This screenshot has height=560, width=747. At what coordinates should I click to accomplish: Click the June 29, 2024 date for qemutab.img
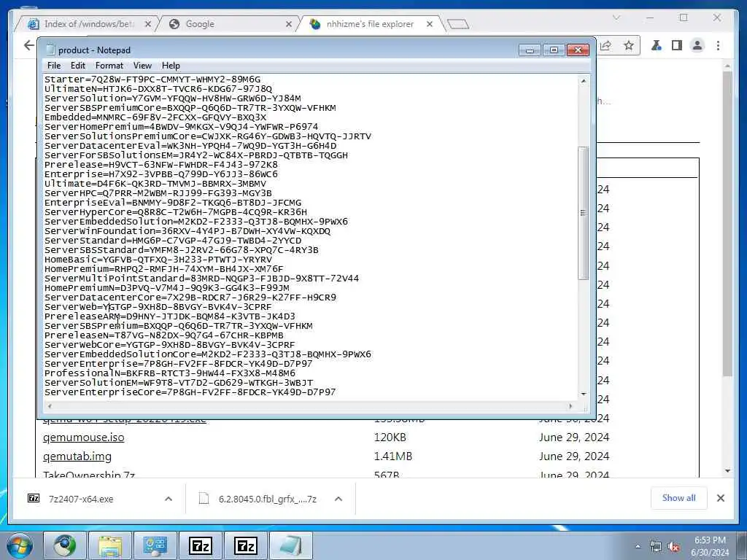(x=574, y=456)
